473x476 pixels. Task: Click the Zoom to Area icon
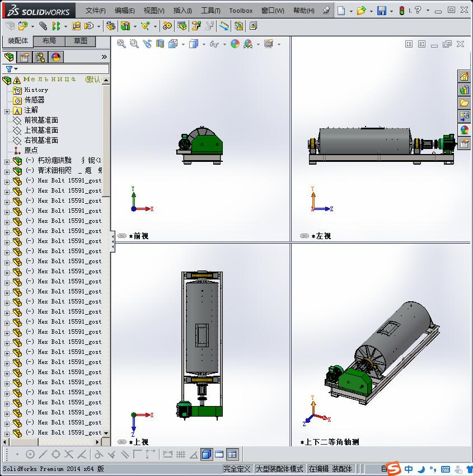point(134,44)
